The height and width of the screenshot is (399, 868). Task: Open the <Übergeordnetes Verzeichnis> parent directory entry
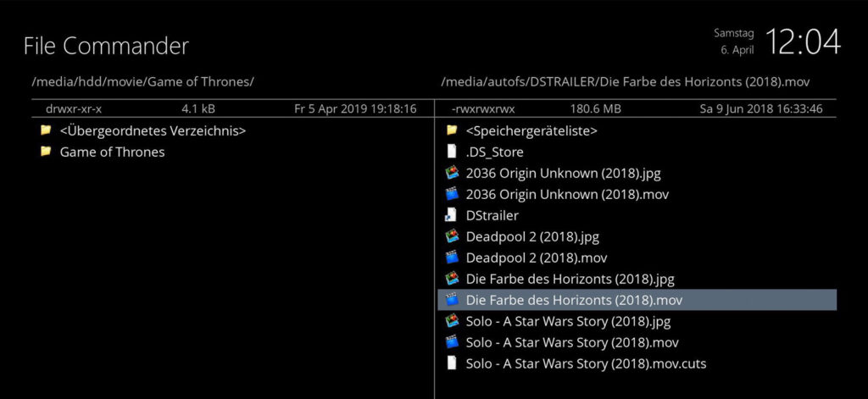(153, 130)
